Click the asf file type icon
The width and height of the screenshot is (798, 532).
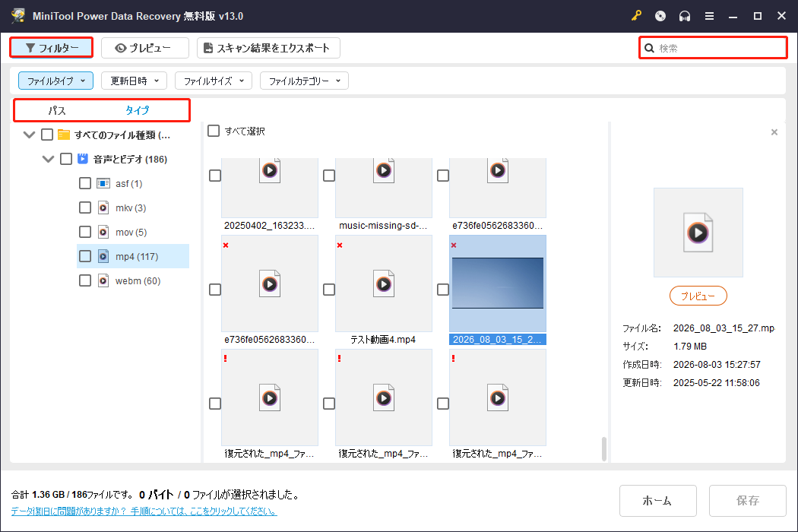[103, 183]
